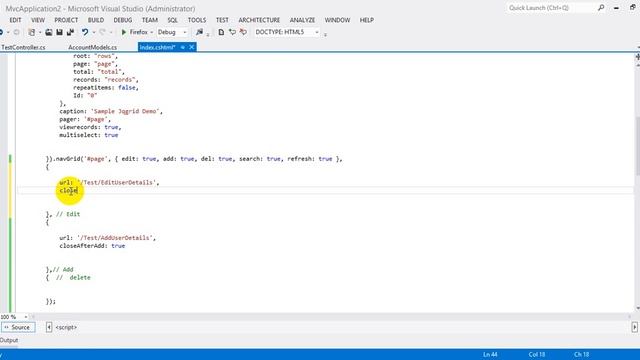Viewport: 640px width, 360px height.
Task: Click the left arrow beside the script tag
Action: point(49,327)
